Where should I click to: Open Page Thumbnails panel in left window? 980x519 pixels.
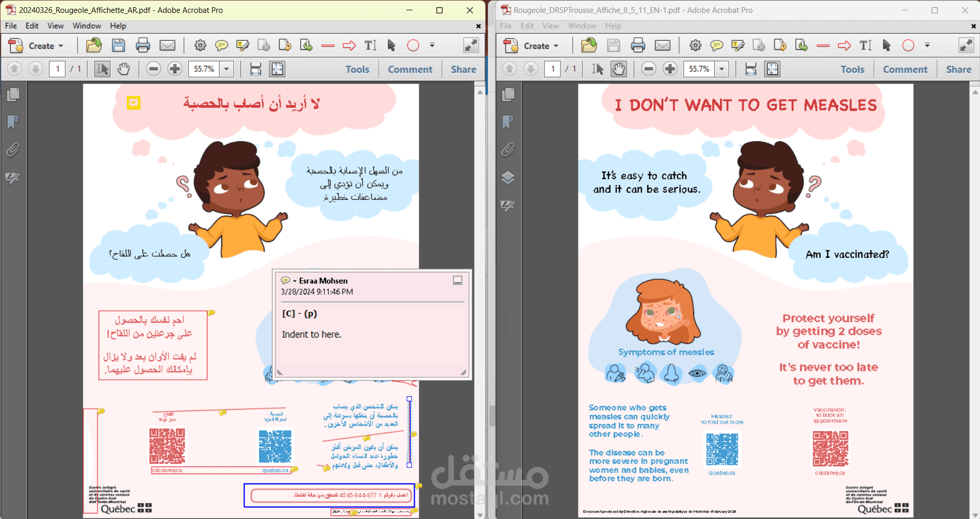tap(13, 94)
